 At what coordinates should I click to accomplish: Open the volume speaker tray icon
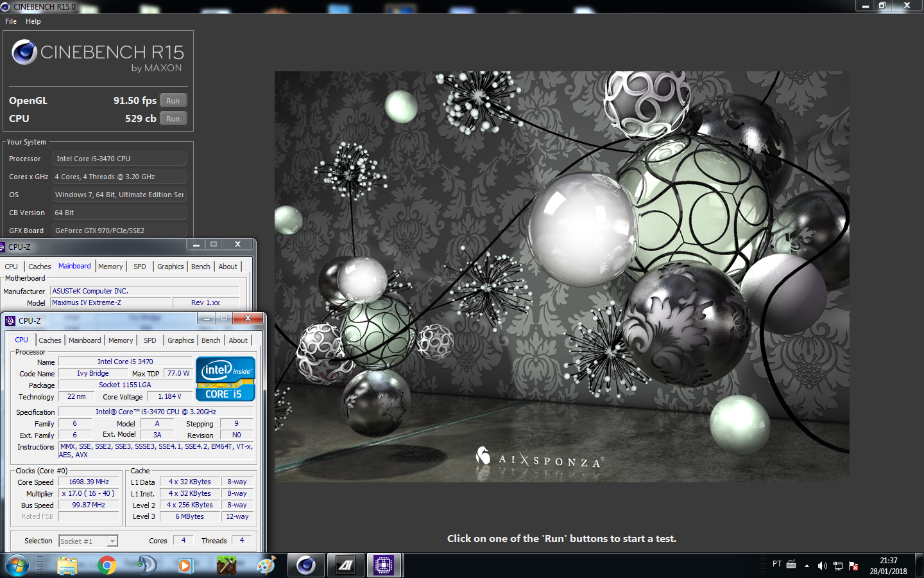coord(822,566)
